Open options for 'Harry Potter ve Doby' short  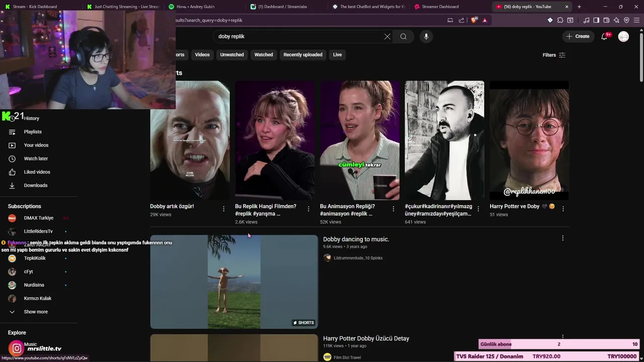[x=563, y=209]
